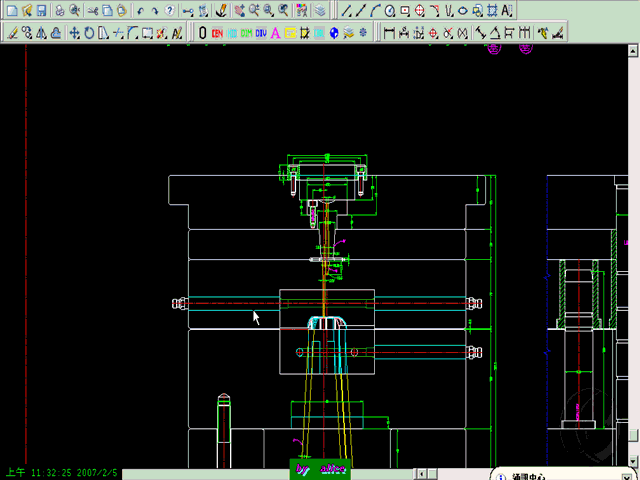
Task: Click the pencil redraw icon
Action: coord(222,11)
